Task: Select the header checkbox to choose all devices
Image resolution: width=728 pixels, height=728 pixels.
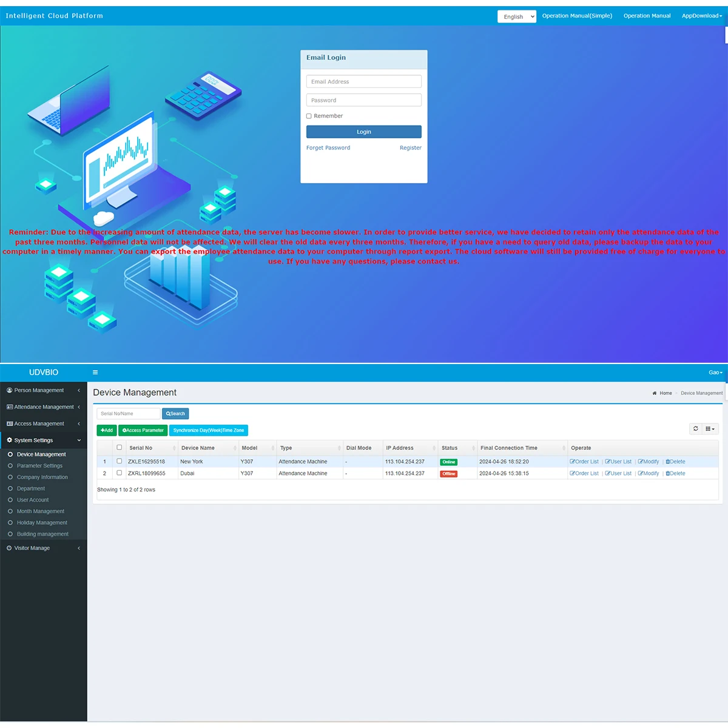Action: coord(119,447)
